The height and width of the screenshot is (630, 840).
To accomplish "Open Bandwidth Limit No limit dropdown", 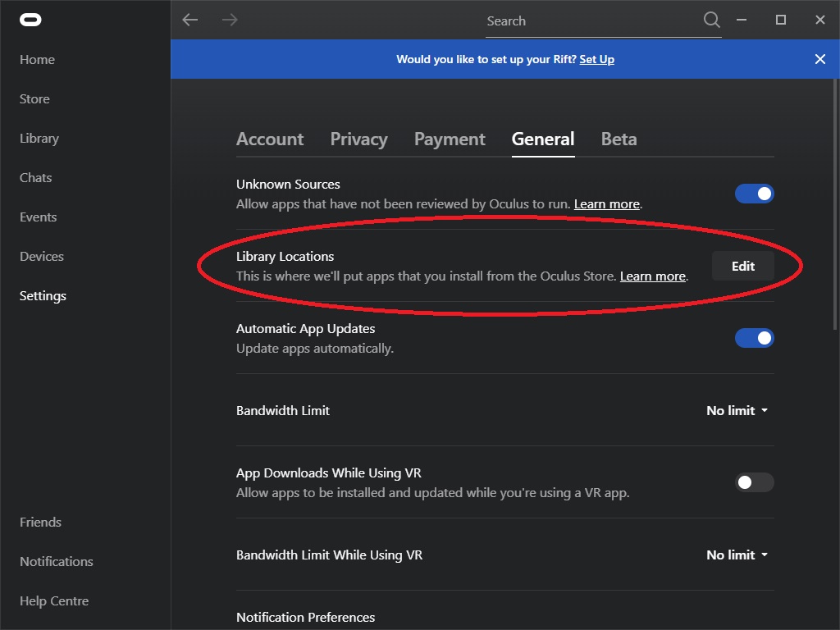I will tap(737, 410).
